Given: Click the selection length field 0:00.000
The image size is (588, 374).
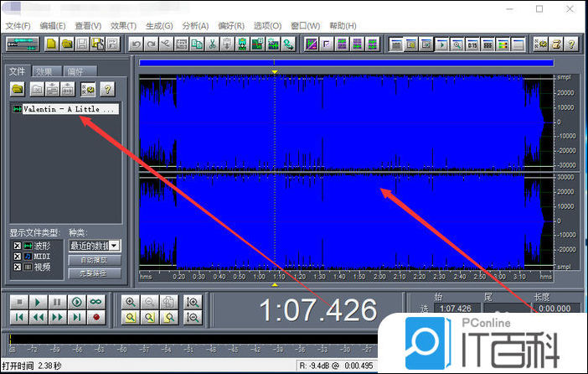Looking at the screenshot, I should pyautogui.click(x=555, y=309).
